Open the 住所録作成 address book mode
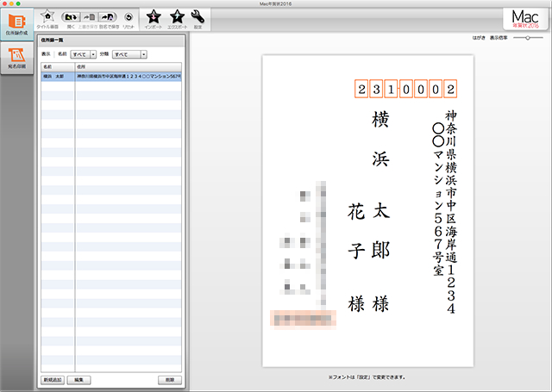The image size is (552, 392). point(15,24)
